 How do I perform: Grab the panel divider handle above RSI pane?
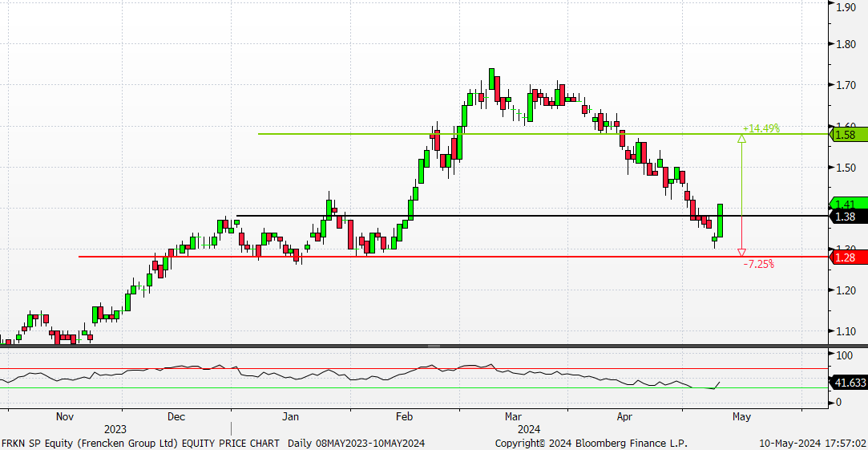click(x=434, y=346)
